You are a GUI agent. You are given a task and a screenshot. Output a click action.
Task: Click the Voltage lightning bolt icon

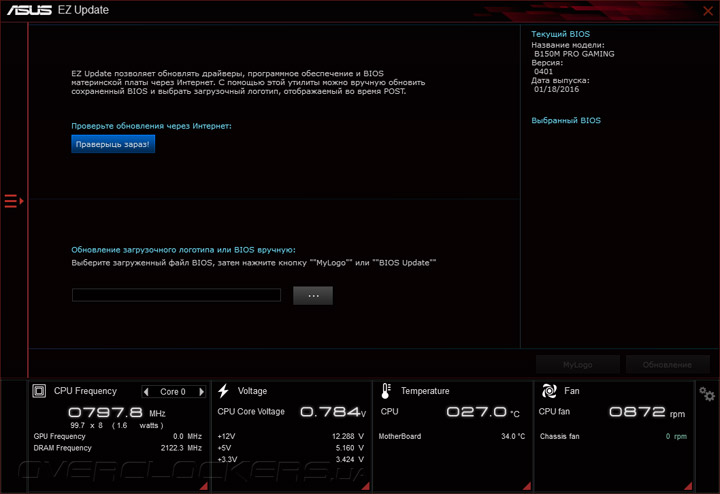pyautogui.click(x=223, y=391)
